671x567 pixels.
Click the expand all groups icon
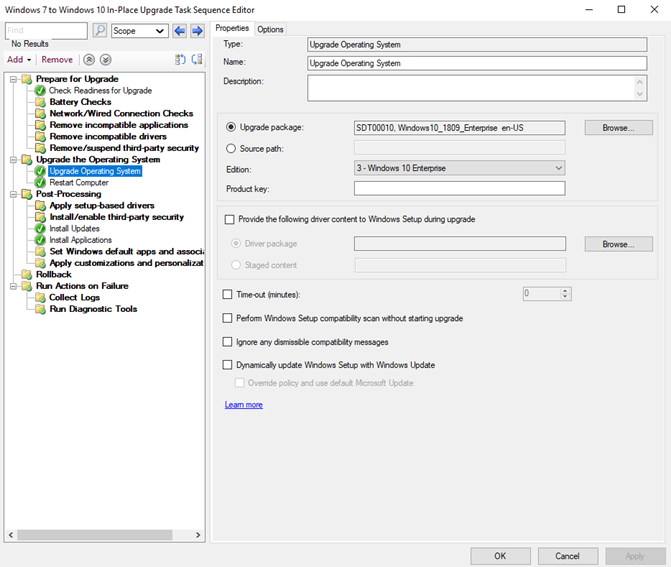(x=180, y=59)
